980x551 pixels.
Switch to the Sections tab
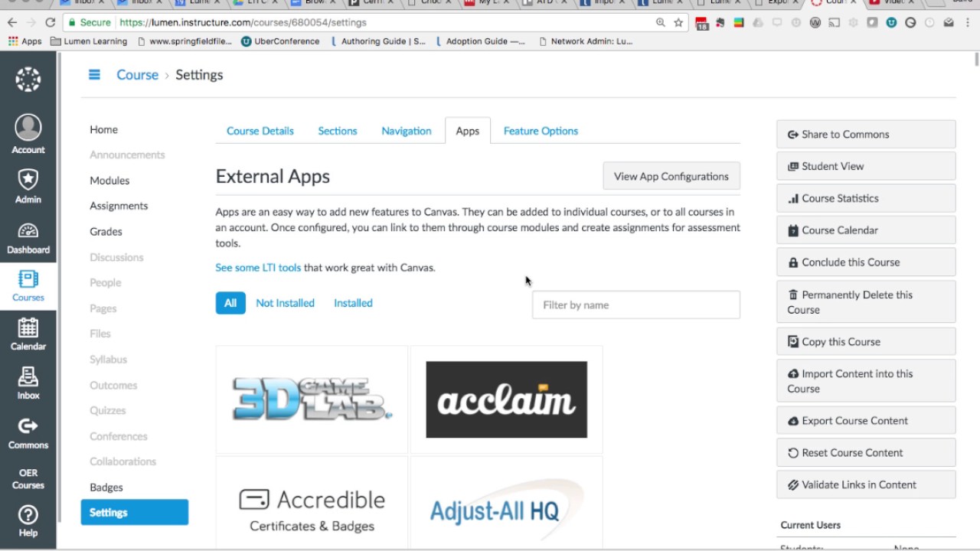click(338, 131)
